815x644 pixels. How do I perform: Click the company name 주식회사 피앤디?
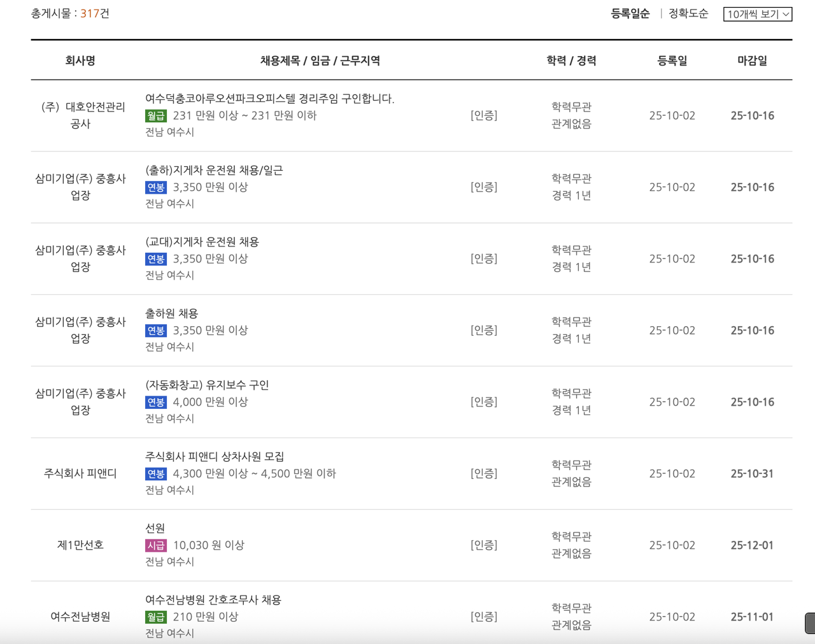pyautogui.click(x=81, y=473)
